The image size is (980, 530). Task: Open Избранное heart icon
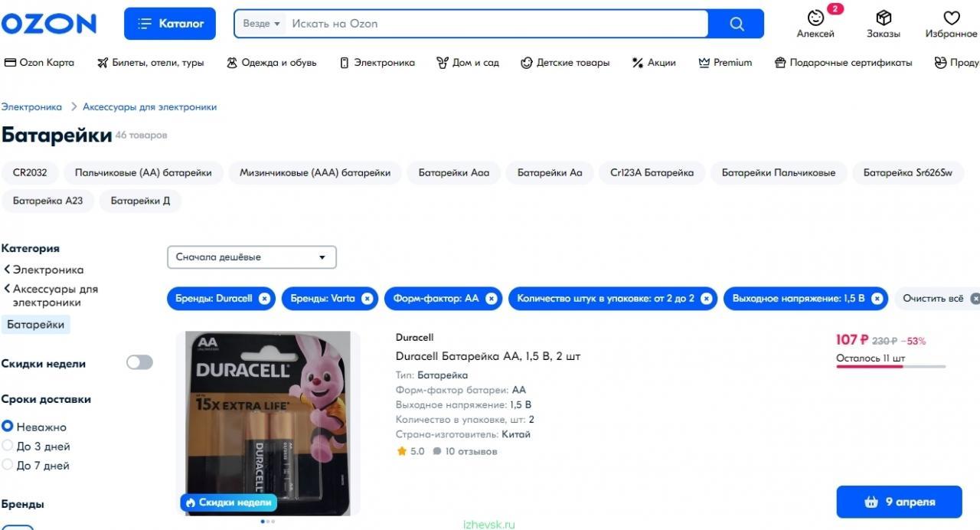951,24
